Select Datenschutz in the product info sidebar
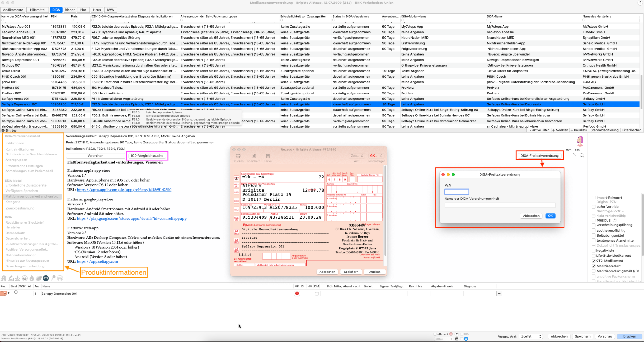Viewport: 644px width, 342px height. tap(15, 233)
